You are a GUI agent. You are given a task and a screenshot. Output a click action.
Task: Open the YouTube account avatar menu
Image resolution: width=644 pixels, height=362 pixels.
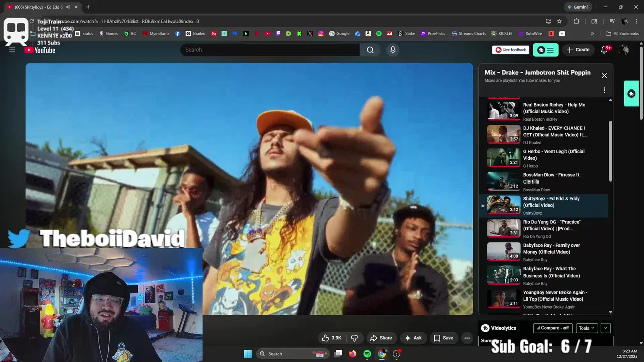624,50
